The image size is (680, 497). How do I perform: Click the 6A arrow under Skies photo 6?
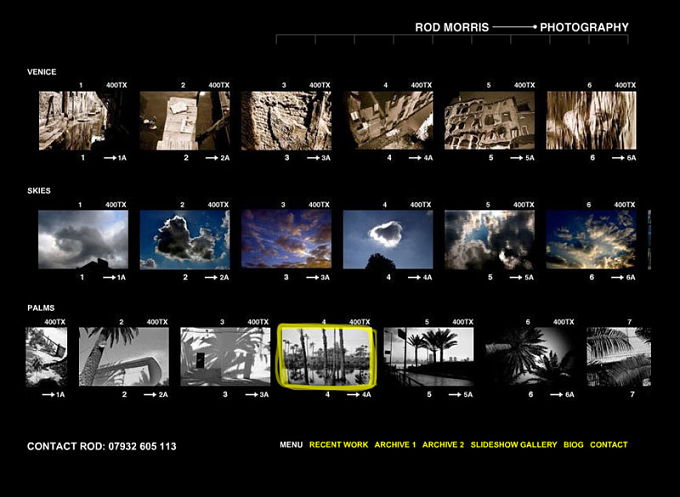623,278
